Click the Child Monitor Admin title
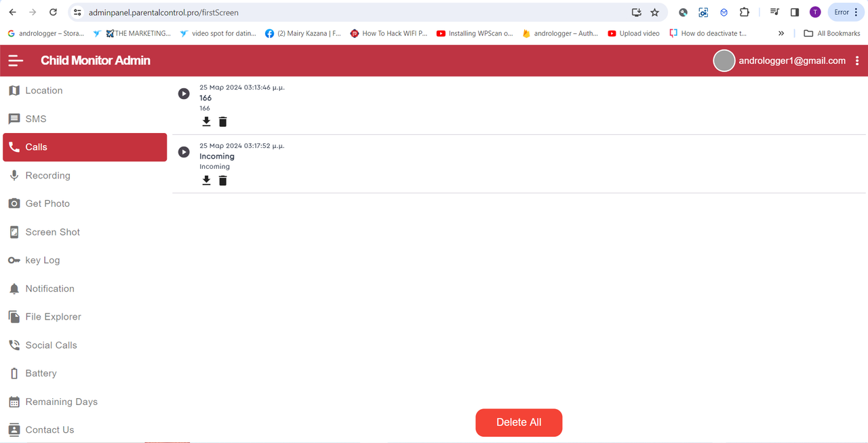868x443 pixels. pos(96,60)
